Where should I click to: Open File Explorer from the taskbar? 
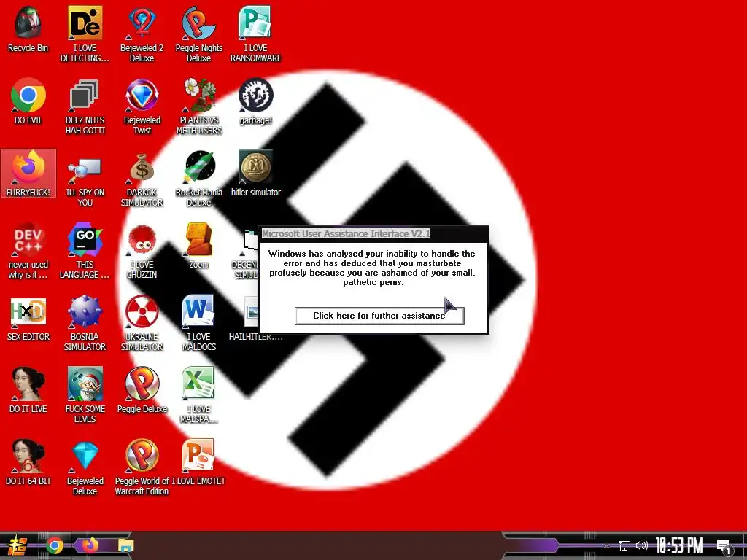click(x=125, y=545)
